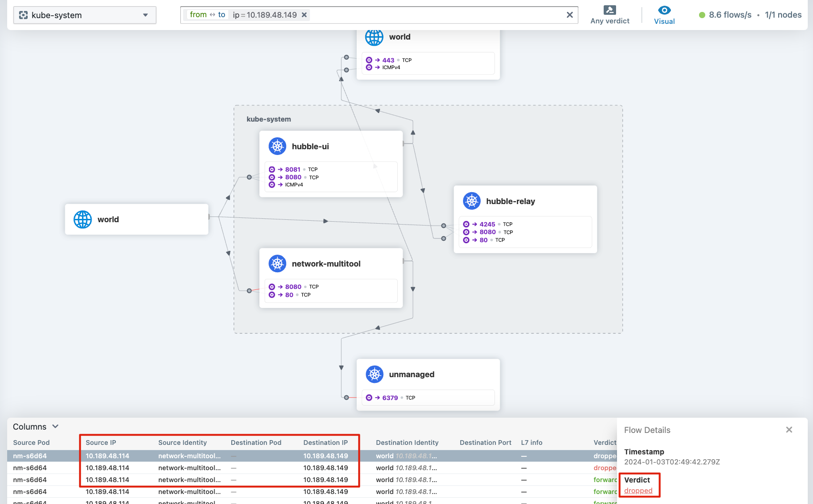Click the timestamp 2024-01-03T02:49:42.279Z

pyautogui.click(x=672, y=462)
